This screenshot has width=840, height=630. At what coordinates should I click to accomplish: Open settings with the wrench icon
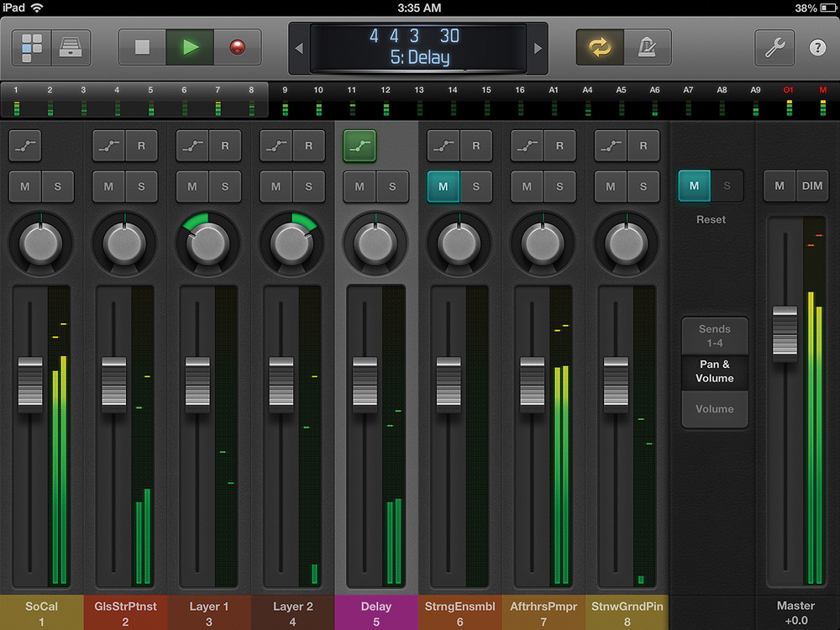coord(774,48)
